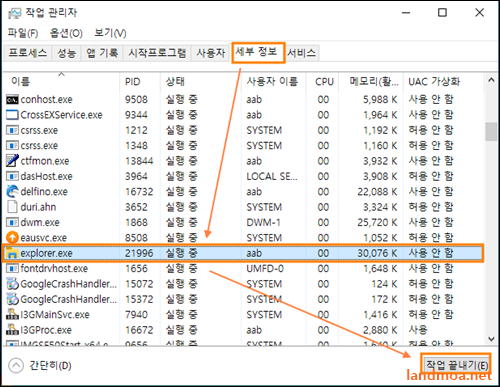Click the GoogleCrashHandler icon with PID 15072

point(12,284)
